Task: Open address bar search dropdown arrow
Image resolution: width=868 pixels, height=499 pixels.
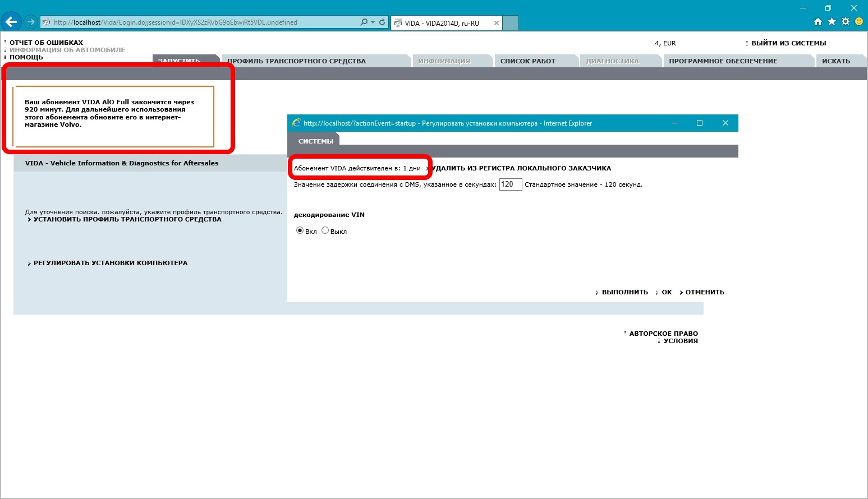Action: [373, 22]
